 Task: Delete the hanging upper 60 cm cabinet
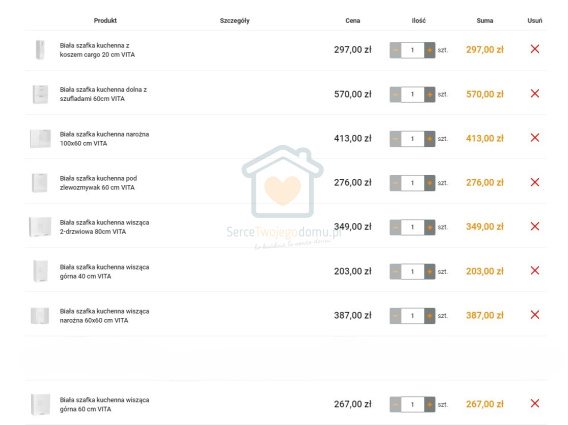coord(535,404)
